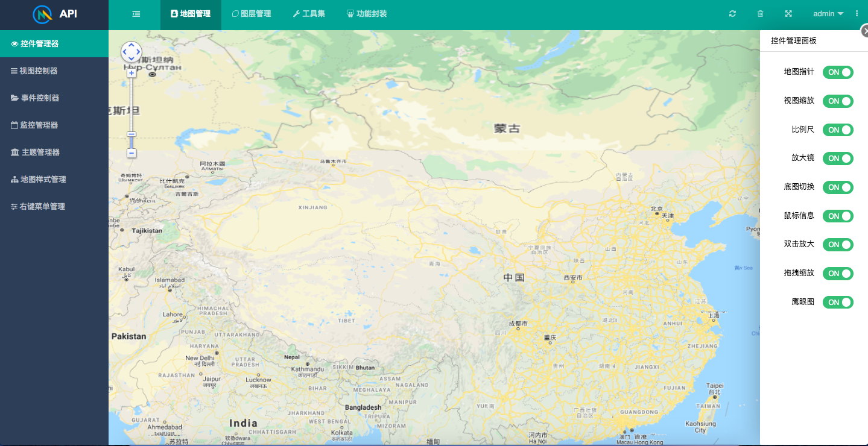The height and width of the screenshot is (446, 868).
Task: Switch to the 图层管理 tab
Action: [252, 13]
